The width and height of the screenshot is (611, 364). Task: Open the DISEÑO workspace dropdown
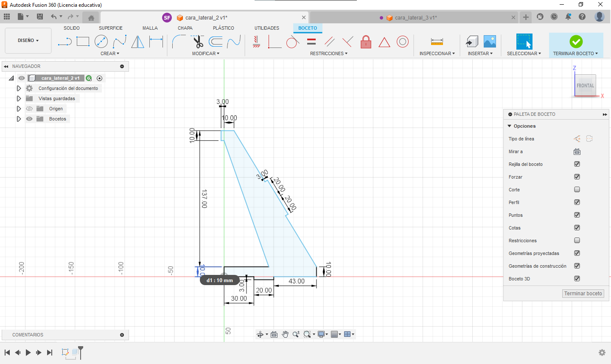[x=28, y=41]
